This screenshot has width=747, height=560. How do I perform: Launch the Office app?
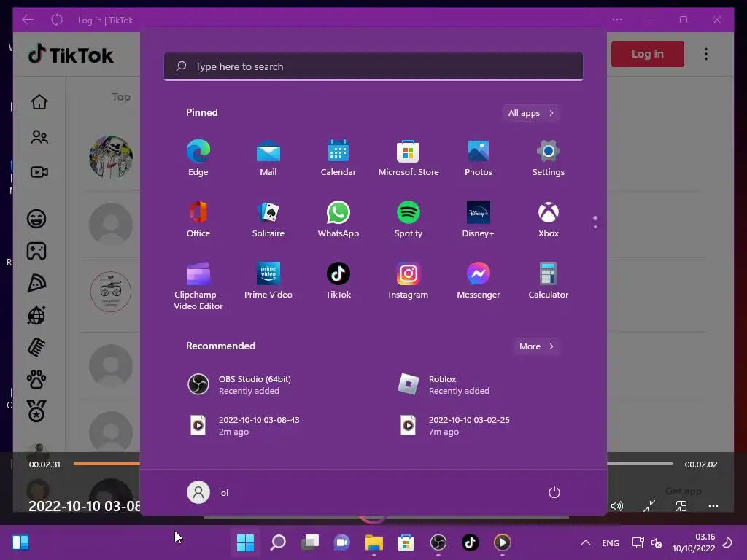coord(198,219)
